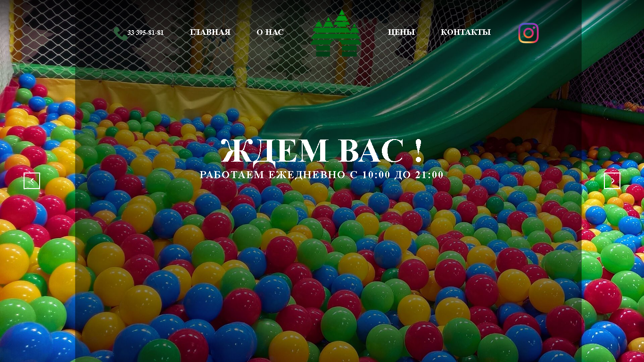Click the word ЕЖЕДНЕВНО in subtitle
This screenshot has width=644, height=362.
tap(307, 174)
